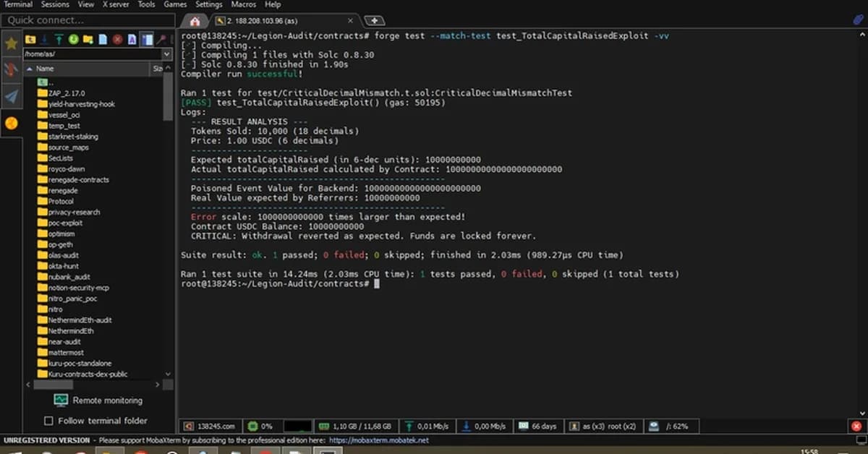Switch to the home tab
Viewport: 868px width, 454px height.
point(194,20)
